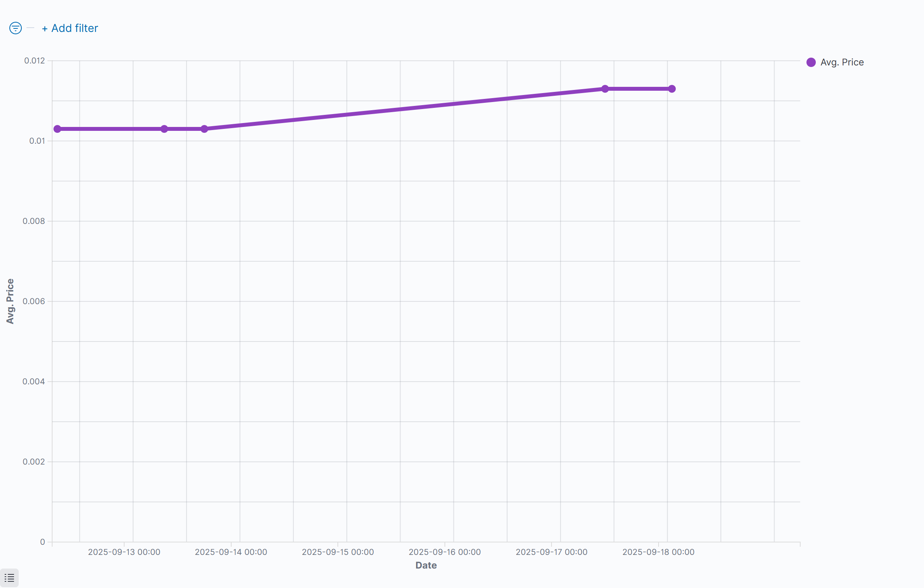Click the Date x-axis title

tap(426, 565)
